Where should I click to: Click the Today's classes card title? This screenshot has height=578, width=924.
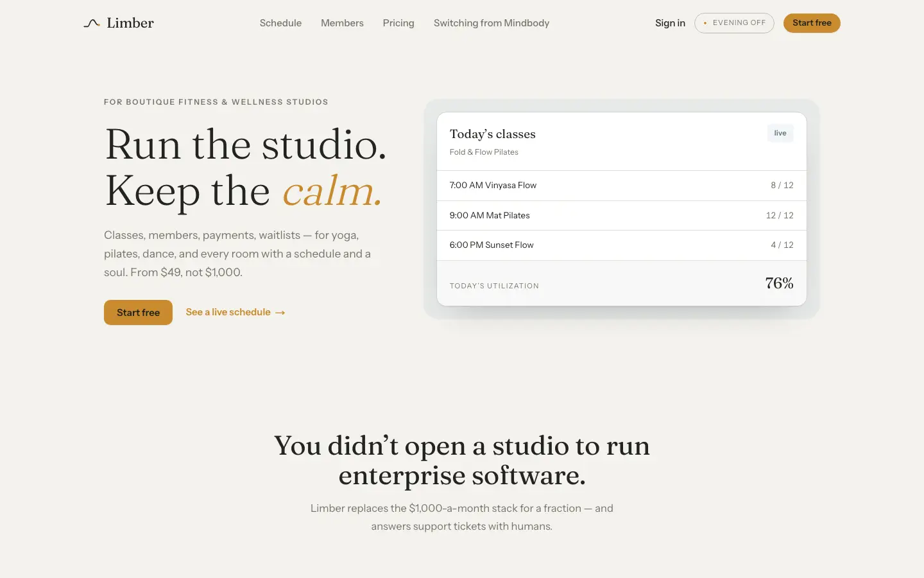pyautogui.click(x=493, y=134)
